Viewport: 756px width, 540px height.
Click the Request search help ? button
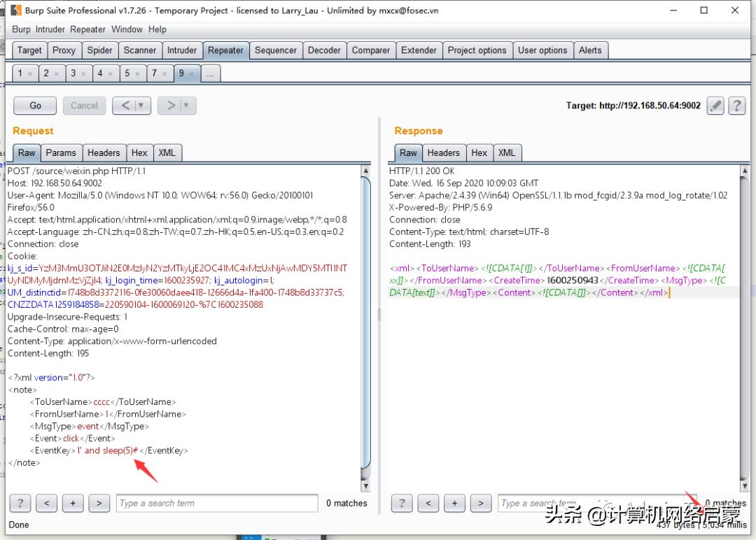pyautogui.click(x=20, y=504)
